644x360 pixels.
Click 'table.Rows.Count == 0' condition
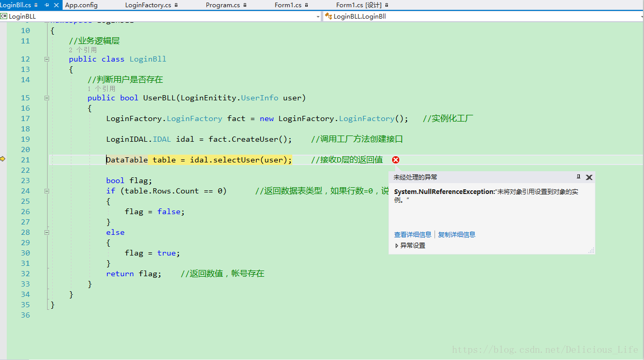point(173,191)
